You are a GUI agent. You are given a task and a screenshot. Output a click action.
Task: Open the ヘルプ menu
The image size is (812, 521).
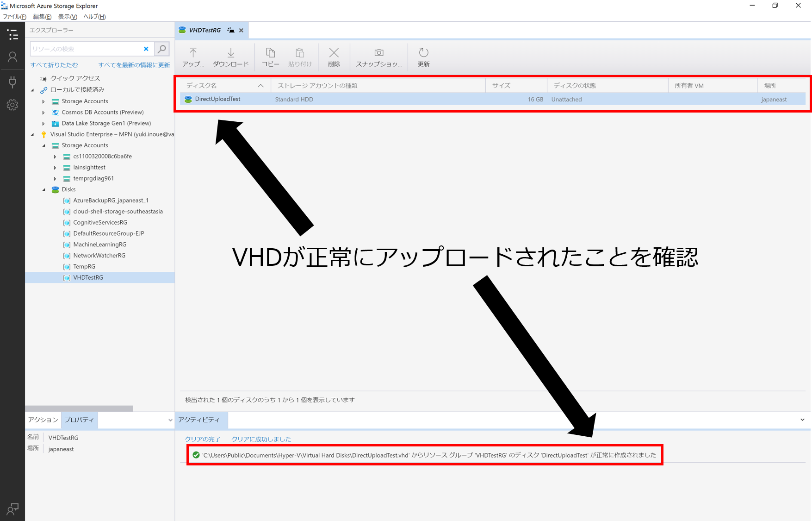(x=94, y=17)
